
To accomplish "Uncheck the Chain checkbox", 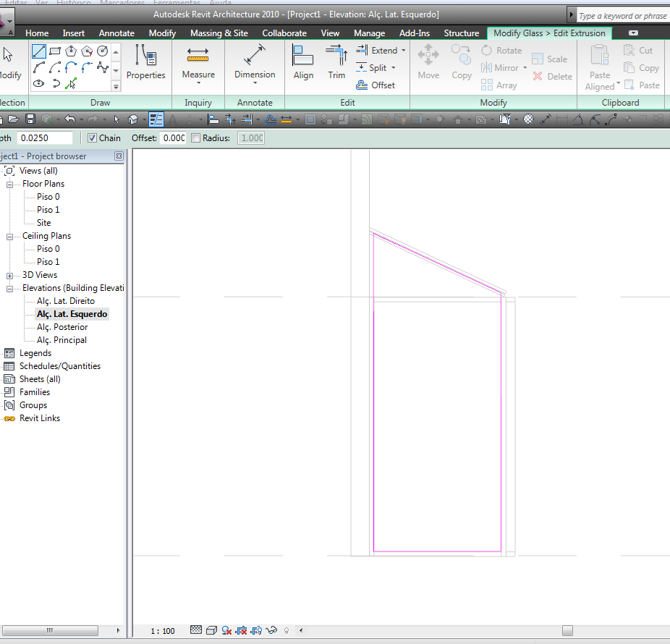I will [92, 138].
